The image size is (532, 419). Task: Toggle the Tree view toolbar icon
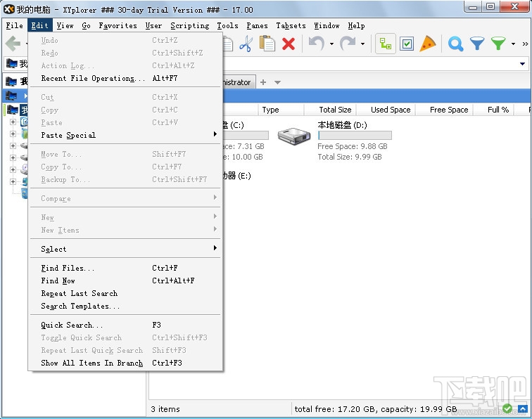click(x=386, y=44)
